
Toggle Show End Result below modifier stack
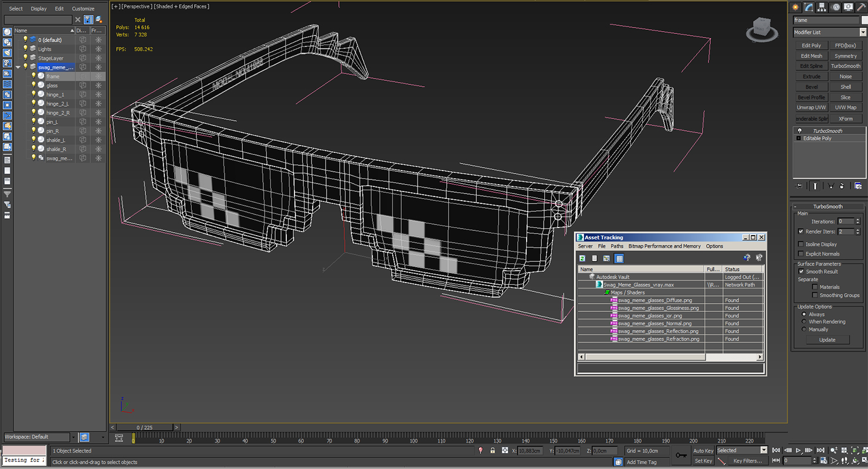(815, 186)
